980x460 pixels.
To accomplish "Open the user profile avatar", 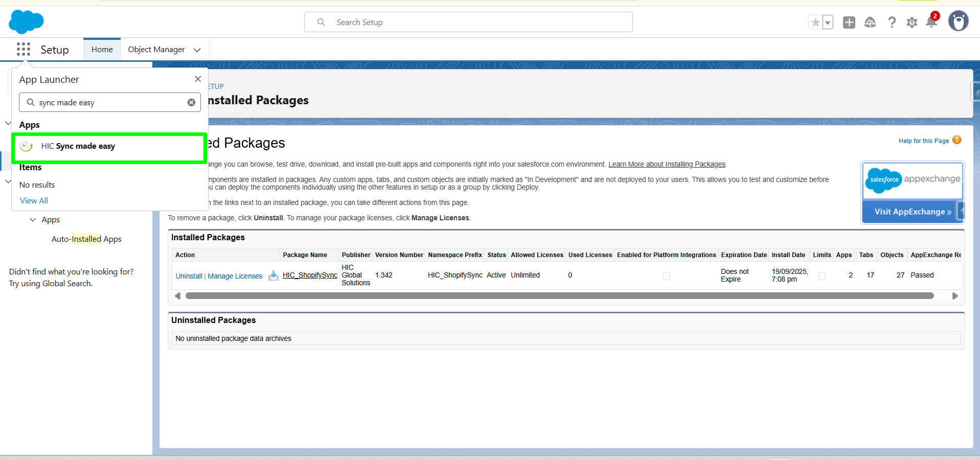I will point(958,21).
